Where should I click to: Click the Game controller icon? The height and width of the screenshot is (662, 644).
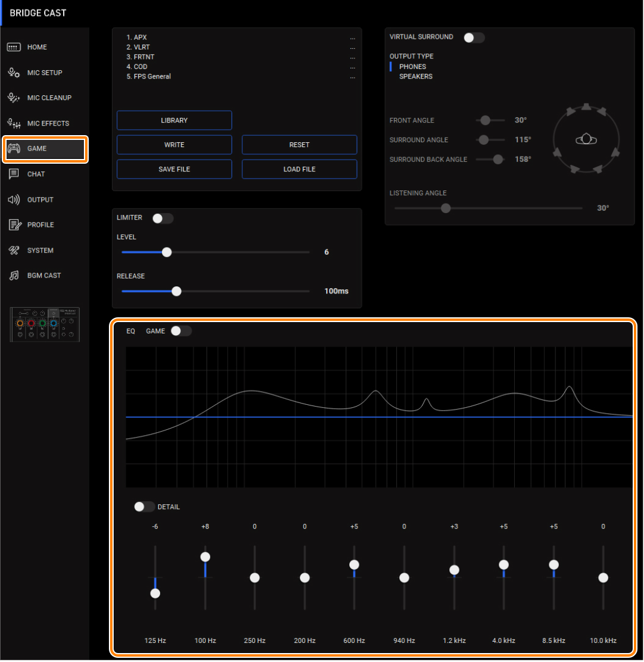[x=14, y=149]
